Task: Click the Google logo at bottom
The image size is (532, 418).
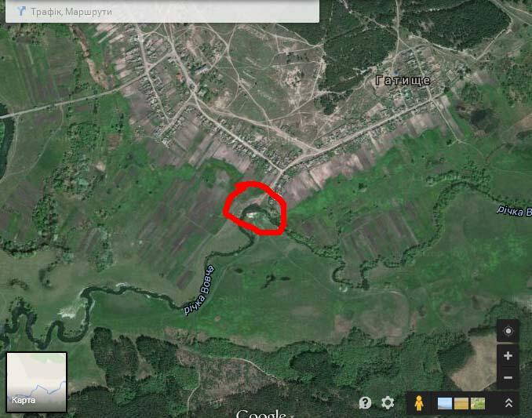Action: [261, 413]
